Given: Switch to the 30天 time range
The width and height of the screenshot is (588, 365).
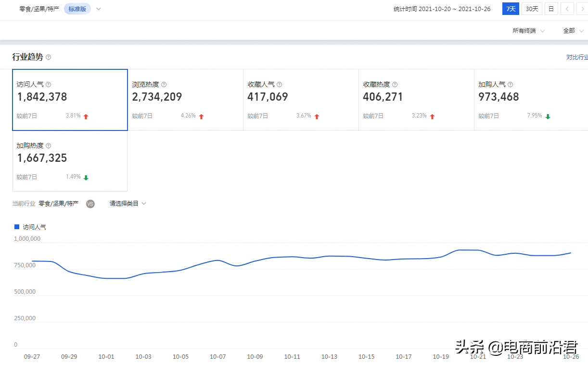Looking at the screenshot, I should (x=532, y=9).
